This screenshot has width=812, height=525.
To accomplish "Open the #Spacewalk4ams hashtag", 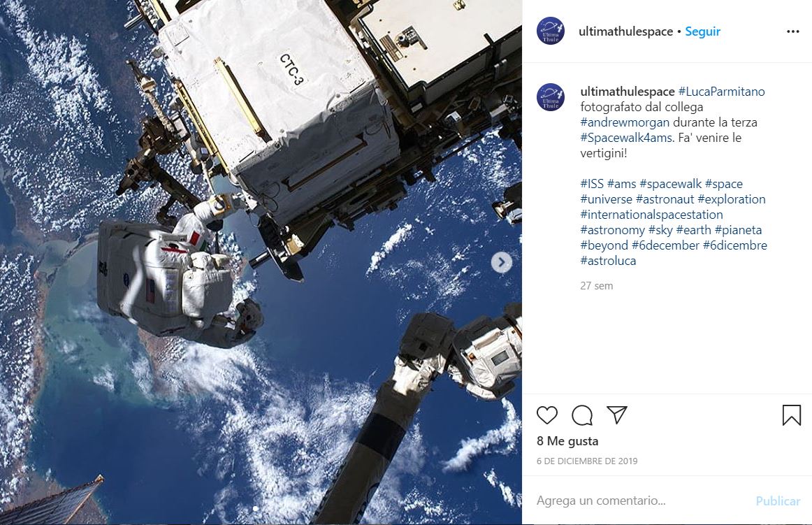I will (x=627, y=137).
